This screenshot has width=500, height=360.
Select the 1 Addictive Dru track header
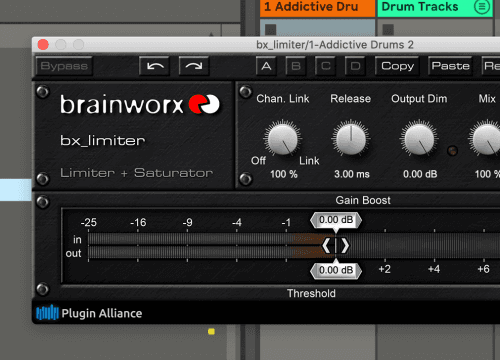pos(317,7)
